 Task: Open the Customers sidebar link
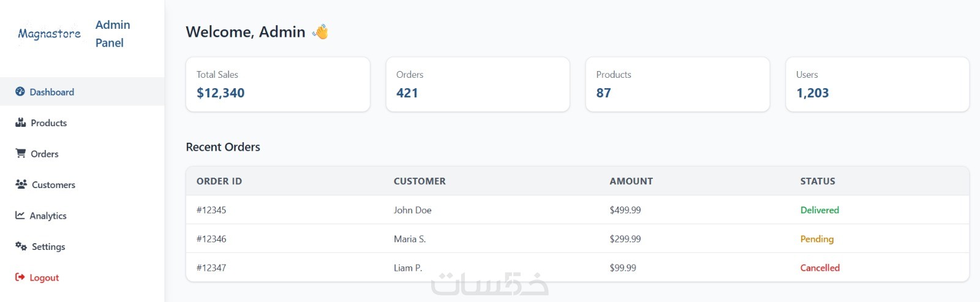pos(53,185)
